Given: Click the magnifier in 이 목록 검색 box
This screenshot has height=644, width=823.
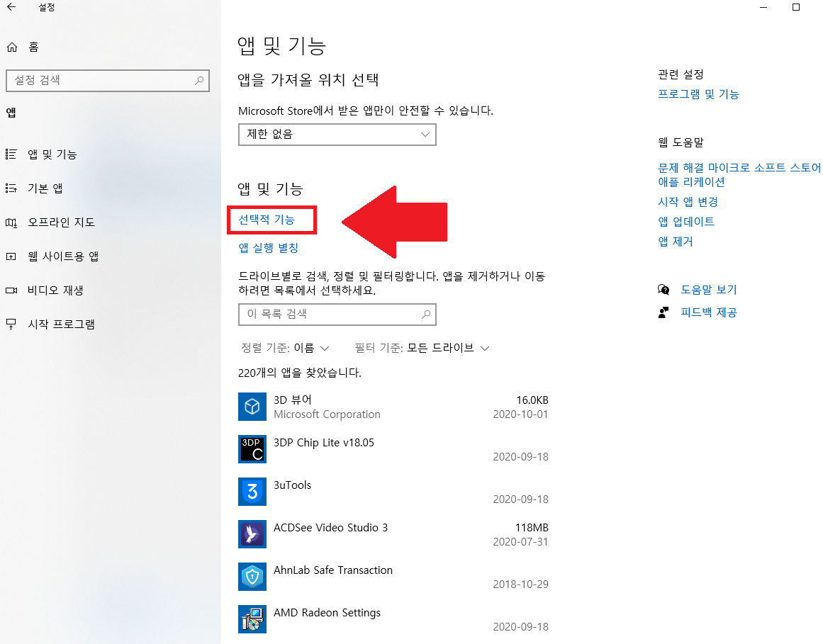Looking at the screenshot, I should (x=426, y=314).
